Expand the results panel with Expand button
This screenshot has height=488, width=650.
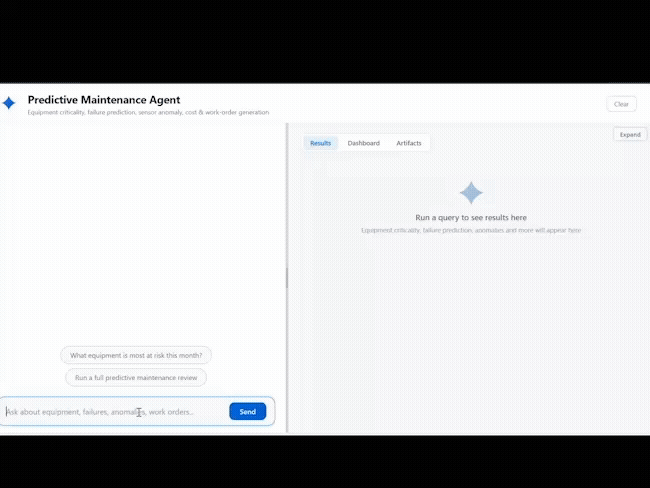tap(630, 135)
